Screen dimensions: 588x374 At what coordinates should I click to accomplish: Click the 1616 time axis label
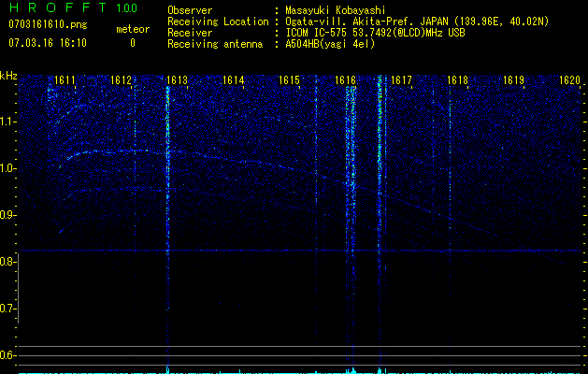tap(345, 80)
